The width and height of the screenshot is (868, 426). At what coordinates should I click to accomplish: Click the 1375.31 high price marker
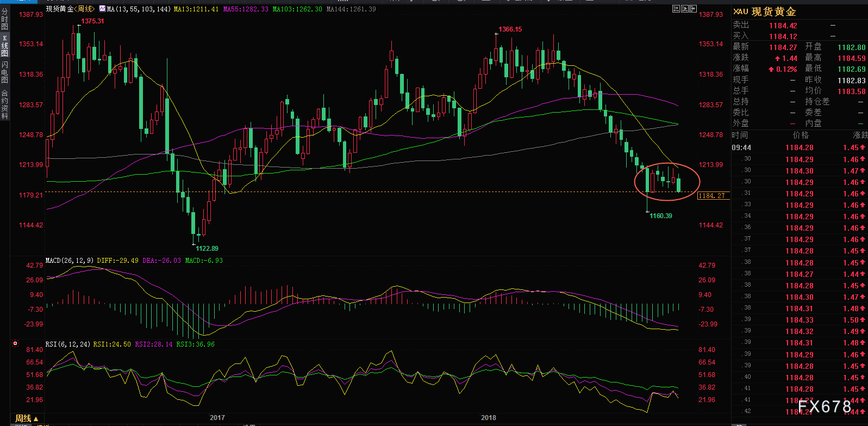(92, 21)
